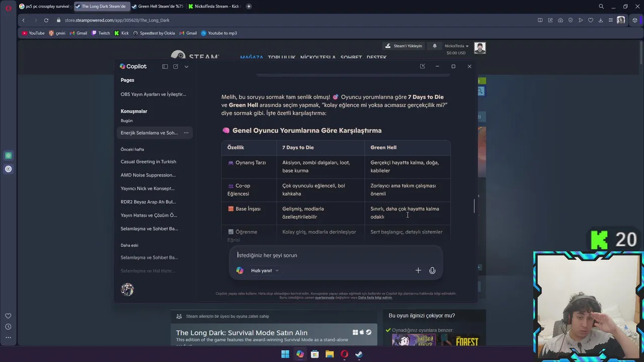The height and width of the screenshot is (362, 644).
Task: Open Microsoft Store from the taskbar
Action: 314,354
